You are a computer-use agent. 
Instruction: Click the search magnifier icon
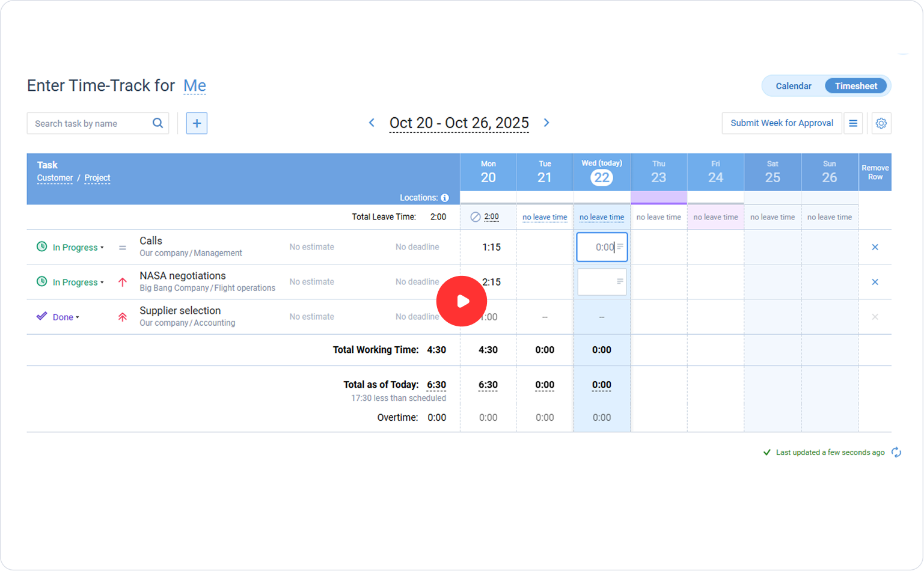click(158, 123)
